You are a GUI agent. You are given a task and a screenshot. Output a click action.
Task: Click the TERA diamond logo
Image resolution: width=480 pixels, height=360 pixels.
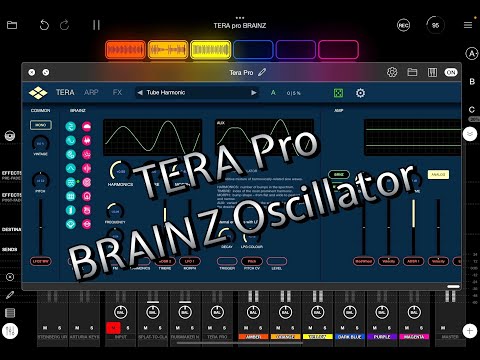(38, 93)
